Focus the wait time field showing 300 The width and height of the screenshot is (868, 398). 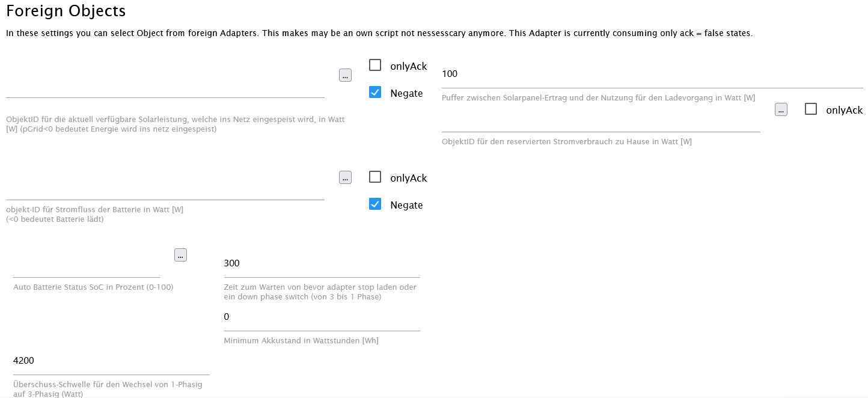coord(322,263)
